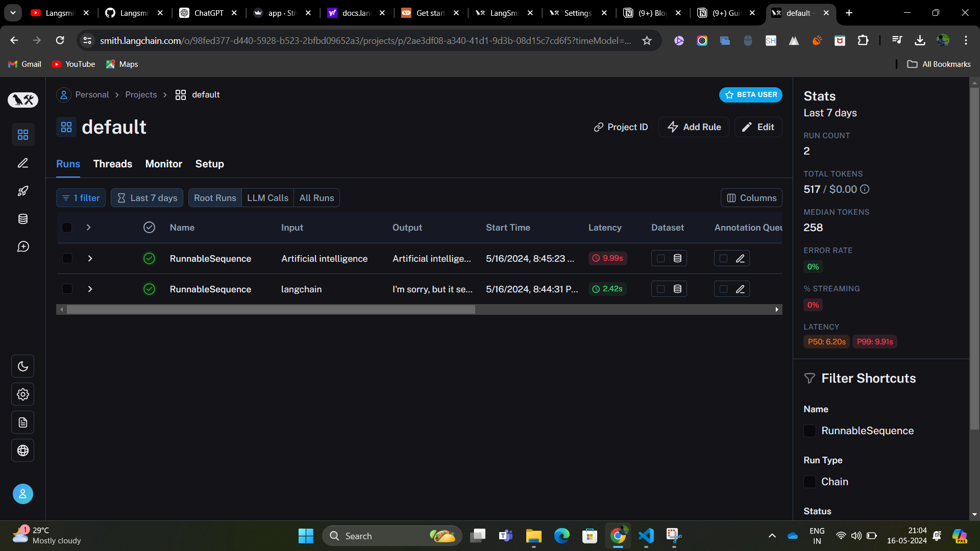Open the user profile avatar
980x551 pixels.
click(x=23, y=494)
